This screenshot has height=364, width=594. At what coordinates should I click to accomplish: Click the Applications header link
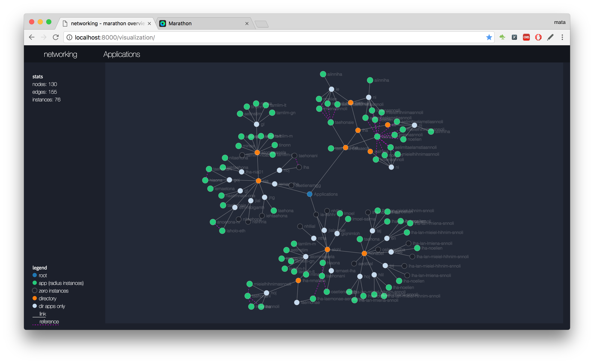pyautogui.click(x=122, y=54)
